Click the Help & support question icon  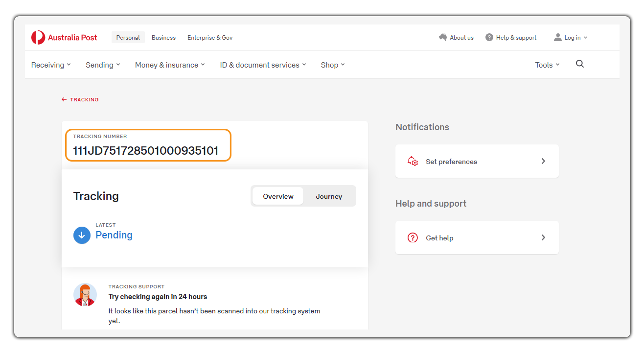489,38
